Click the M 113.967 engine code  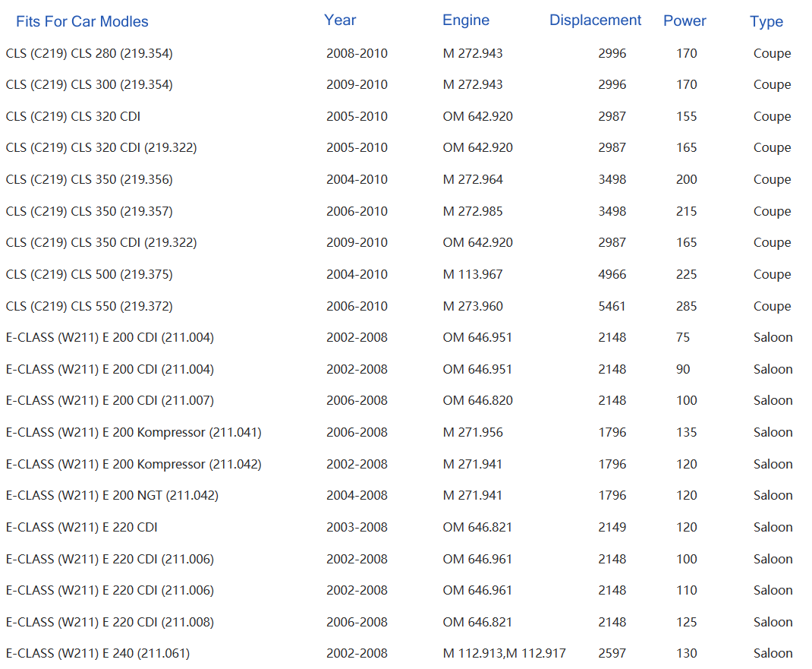click(x=473, y=274)
